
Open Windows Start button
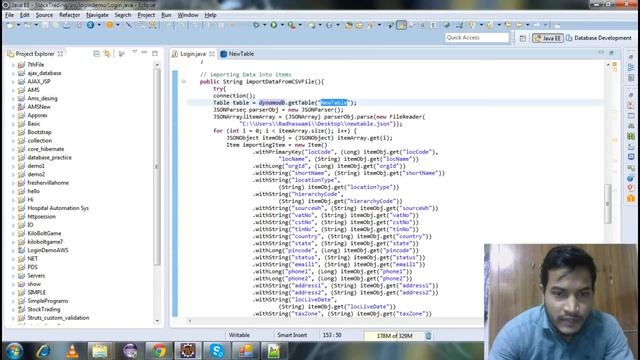pos(14,351)
